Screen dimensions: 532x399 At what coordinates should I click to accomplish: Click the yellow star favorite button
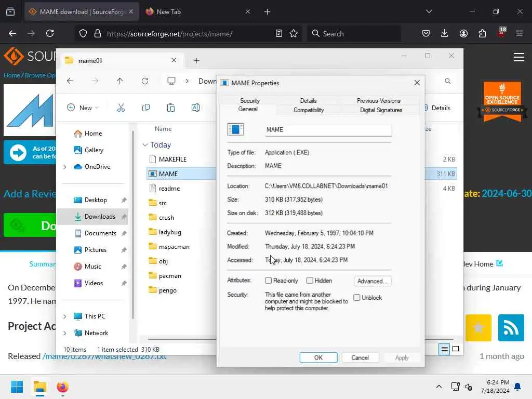478,328
